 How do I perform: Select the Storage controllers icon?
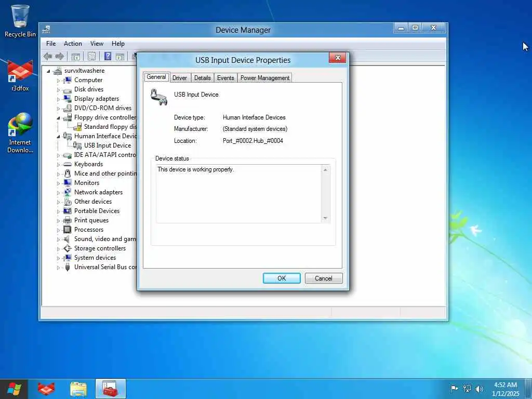pyautogui.click(x=68, y=248)
